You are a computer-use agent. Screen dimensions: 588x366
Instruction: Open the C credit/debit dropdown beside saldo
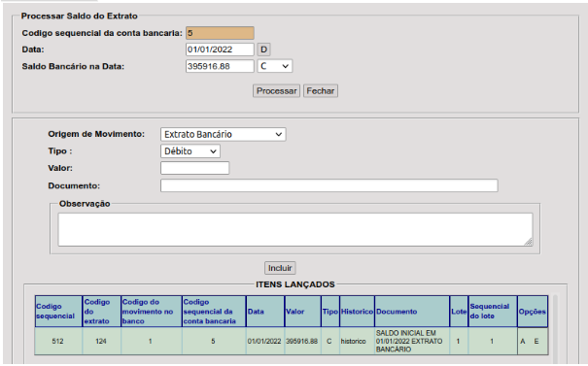click(x=274, y=66)
